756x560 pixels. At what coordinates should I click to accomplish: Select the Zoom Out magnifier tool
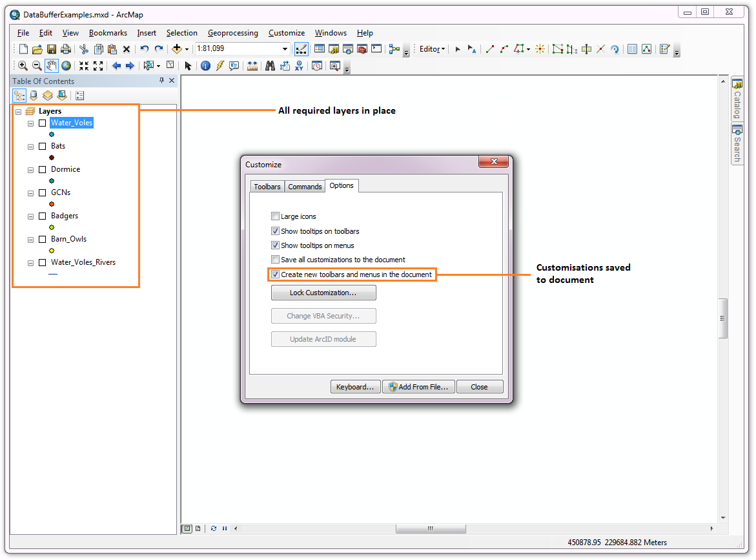click(37, 66)
